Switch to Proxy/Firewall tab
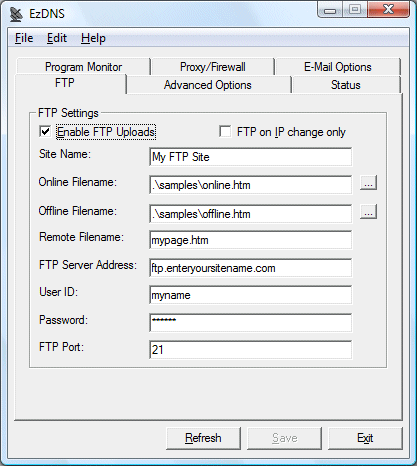 click(x=213, y=67)
